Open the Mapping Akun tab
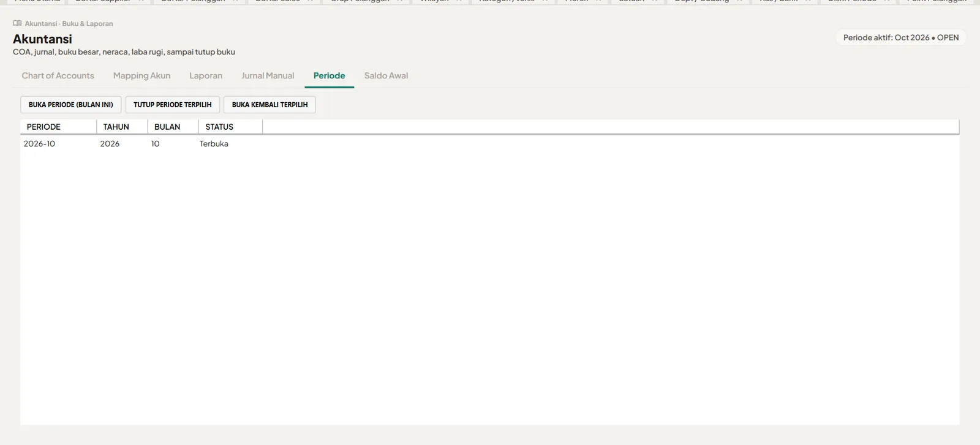 pos(141,76)
